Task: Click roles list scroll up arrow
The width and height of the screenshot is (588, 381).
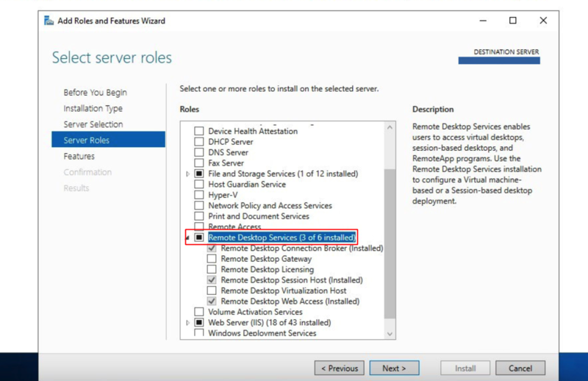Action: tap(390, 128)
